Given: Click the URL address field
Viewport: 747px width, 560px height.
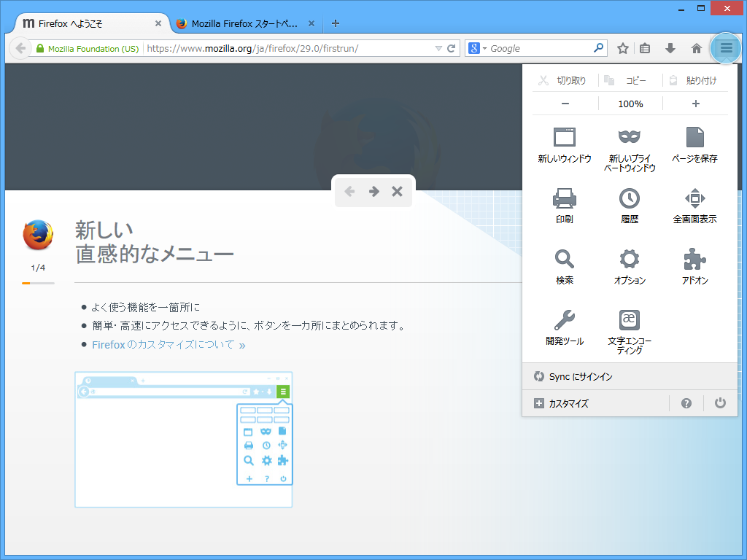Looking at the screenshot, I should pos(289,48).
